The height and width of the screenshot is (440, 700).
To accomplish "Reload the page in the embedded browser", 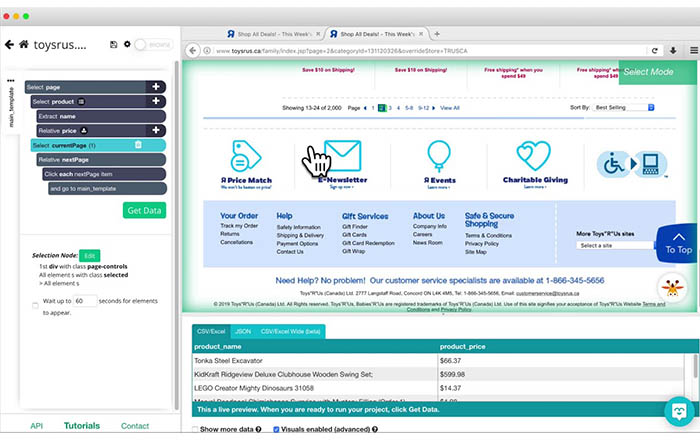I will [654, 51].
